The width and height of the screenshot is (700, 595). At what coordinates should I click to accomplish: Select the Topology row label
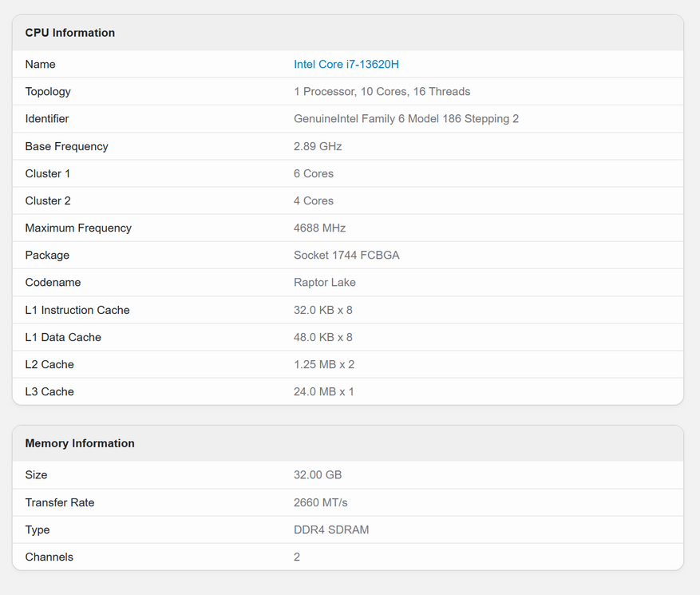click(48, 91)
